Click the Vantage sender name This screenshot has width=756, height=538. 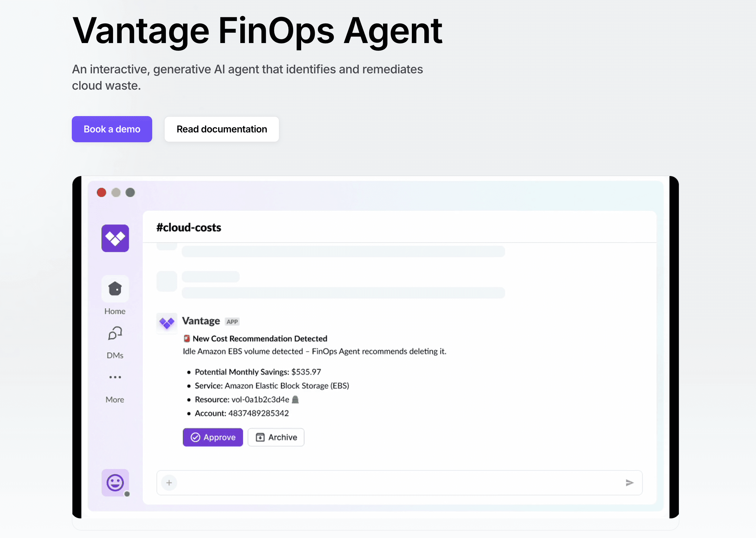click(201, 321)
